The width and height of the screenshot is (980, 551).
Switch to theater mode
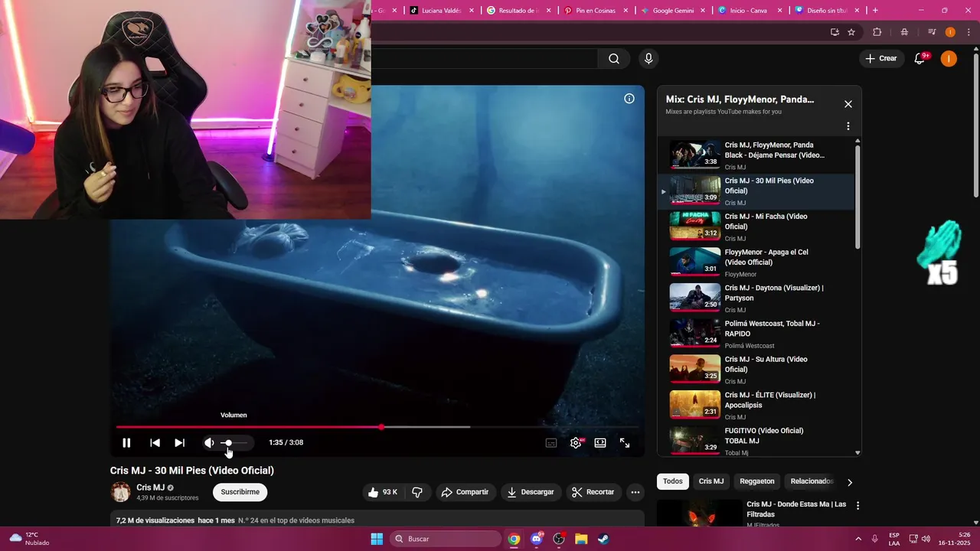coord(600,442)
